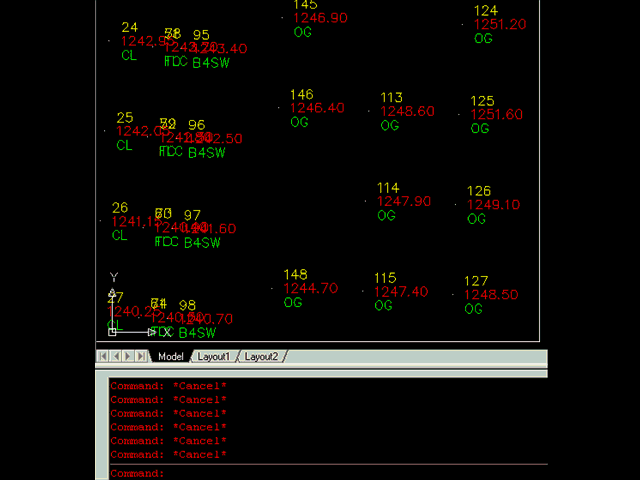Select B4SW description under point 98
The image size is (640, 480).
coord(197,333)
